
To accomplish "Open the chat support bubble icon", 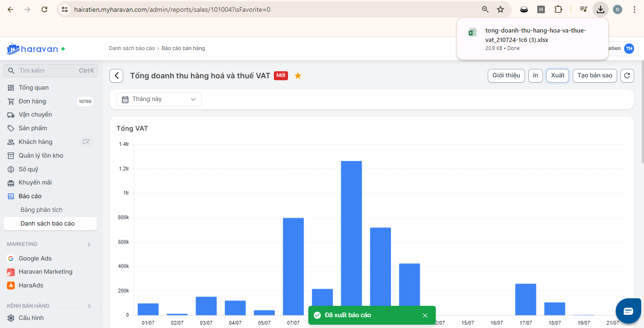I will point(628,311).
